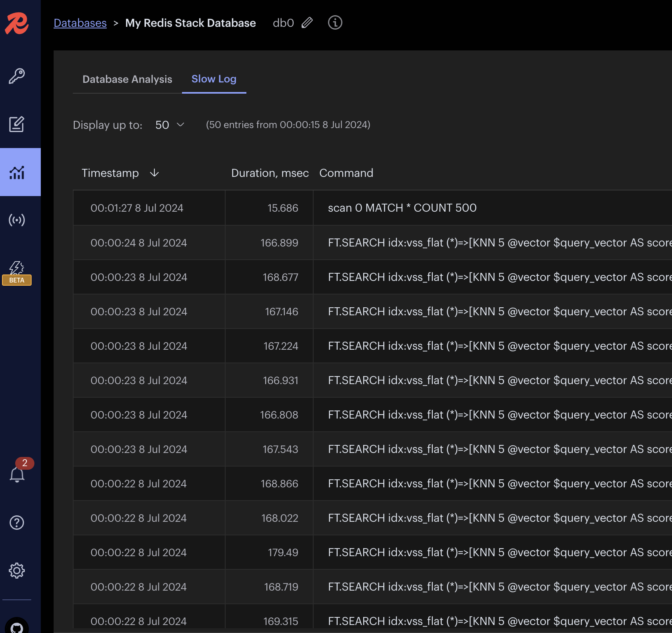
Task: Switch to the Database Analysis tab
Action: 127,79
